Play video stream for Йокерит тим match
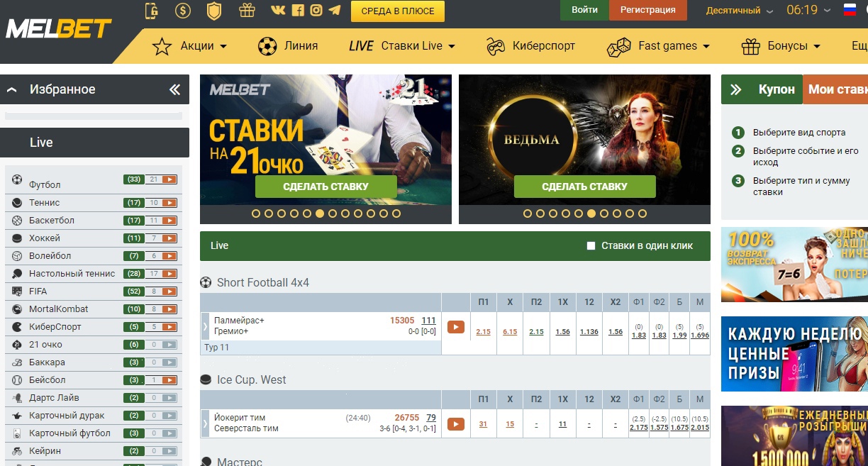 [455, 424]
